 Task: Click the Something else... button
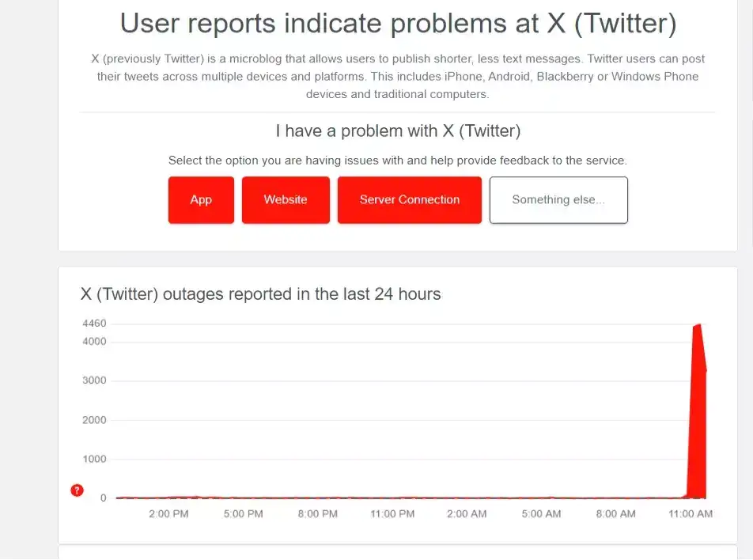tap(558, 200)
